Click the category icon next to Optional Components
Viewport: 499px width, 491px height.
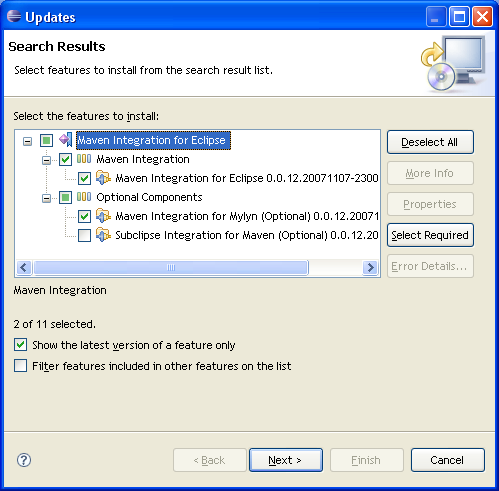click(x=84, y=197)
